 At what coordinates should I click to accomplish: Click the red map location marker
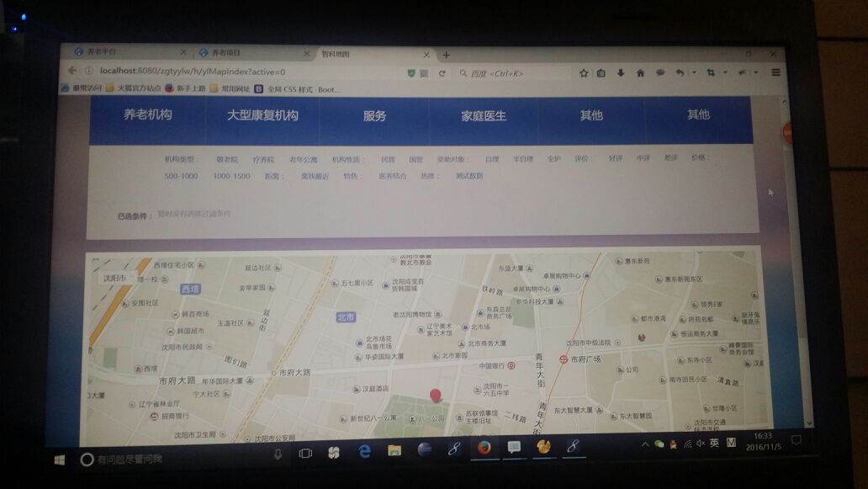435,396
